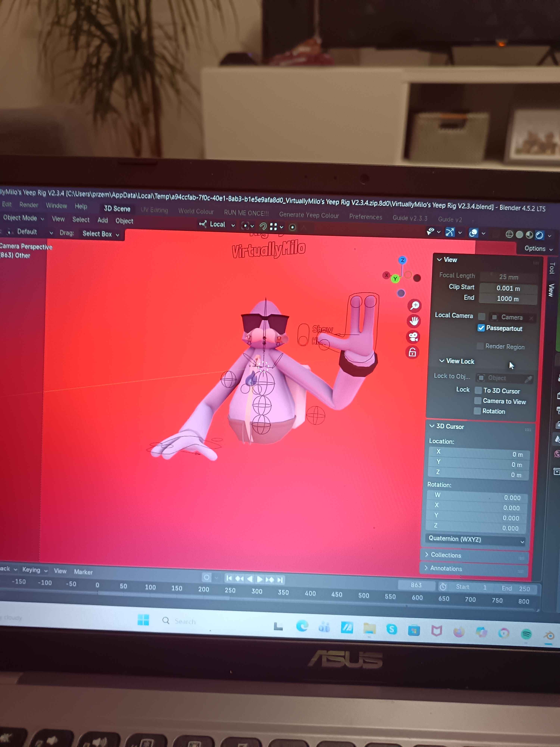This screenshot has width=560, height=747.
Task: Jump to timeline end
Action: point(280,580)
